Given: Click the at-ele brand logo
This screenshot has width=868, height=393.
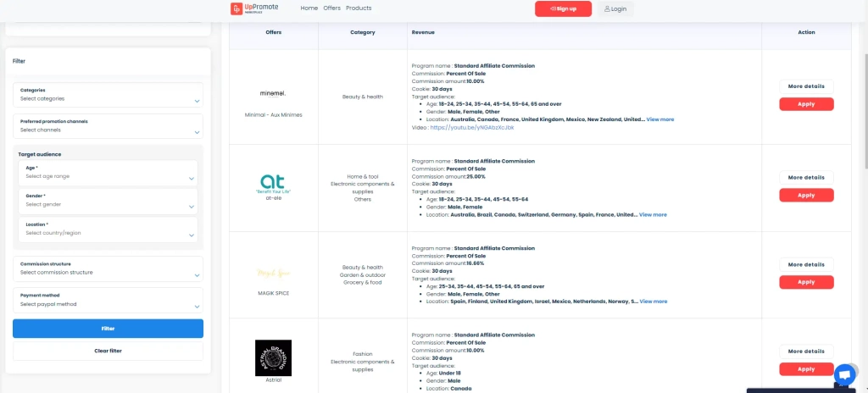Looking at the screenshot, I should (274, 182).
